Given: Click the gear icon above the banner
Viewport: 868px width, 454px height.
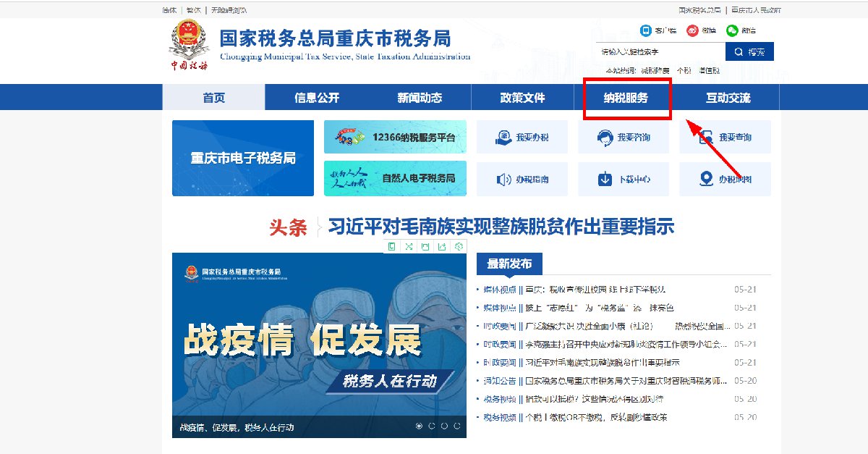Looking at the screenshot, I should click(459, 247).
